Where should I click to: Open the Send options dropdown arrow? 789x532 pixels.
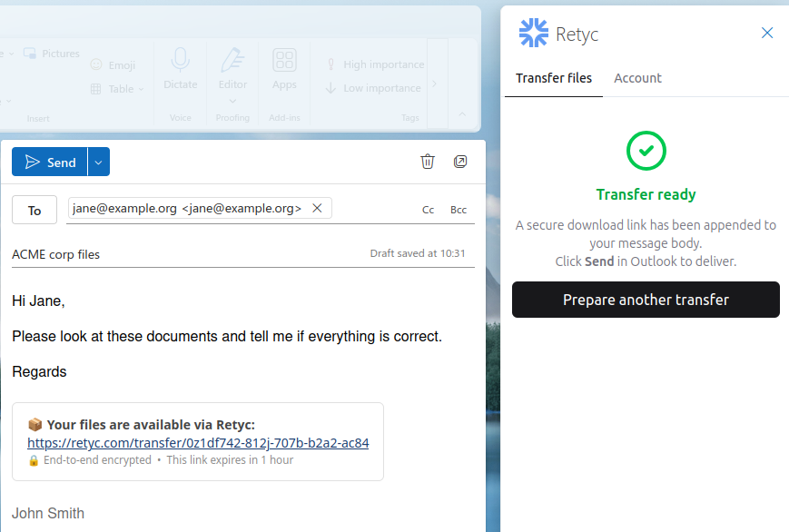tap(99, 163)
